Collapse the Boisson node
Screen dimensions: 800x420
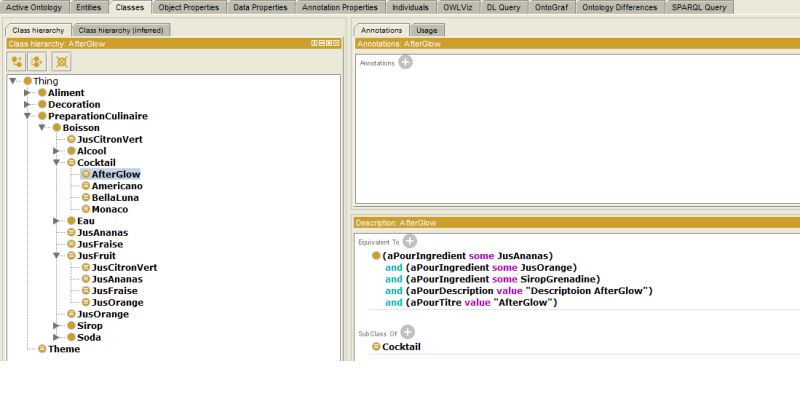pos(42,128)
